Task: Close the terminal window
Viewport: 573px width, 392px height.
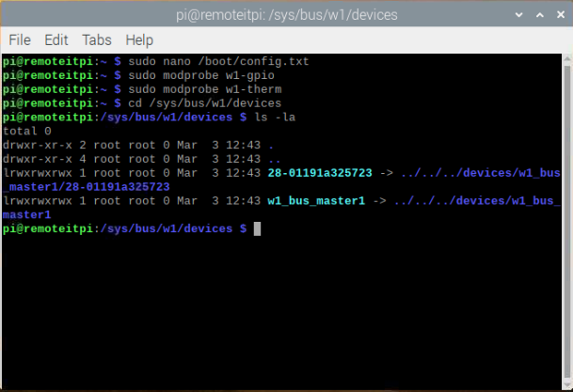Action: 556,14
